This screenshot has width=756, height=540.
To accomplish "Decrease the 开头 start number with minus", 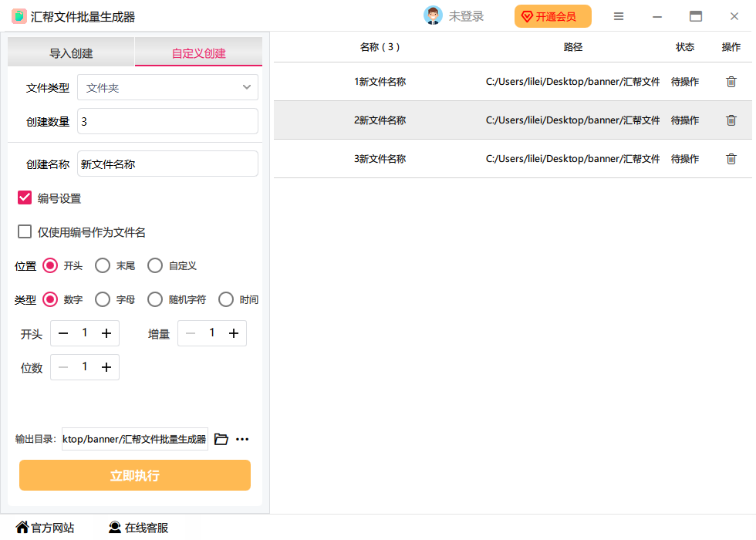I will coord(63,333).
